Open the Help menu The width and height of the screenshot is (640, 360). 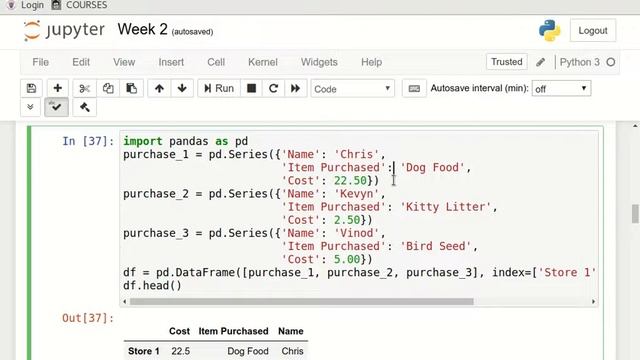tap(371, 62)
